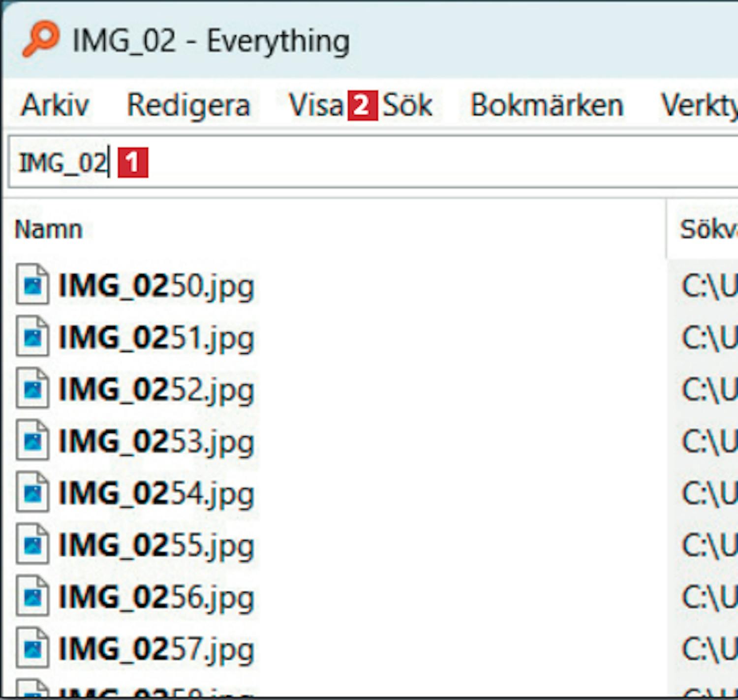The height and width of the screenshot is (700, 738).
Task: Select the IMG_0253.jpg file icon
Action: [32, 441]
